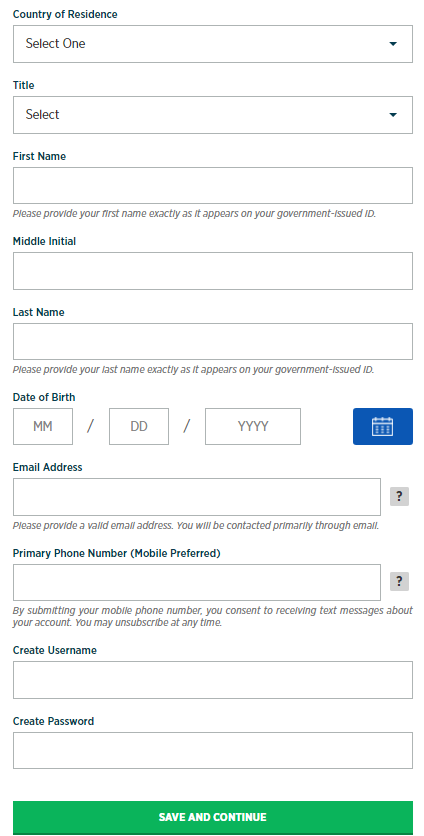Focus the Email Address text box

coord(197,497)
